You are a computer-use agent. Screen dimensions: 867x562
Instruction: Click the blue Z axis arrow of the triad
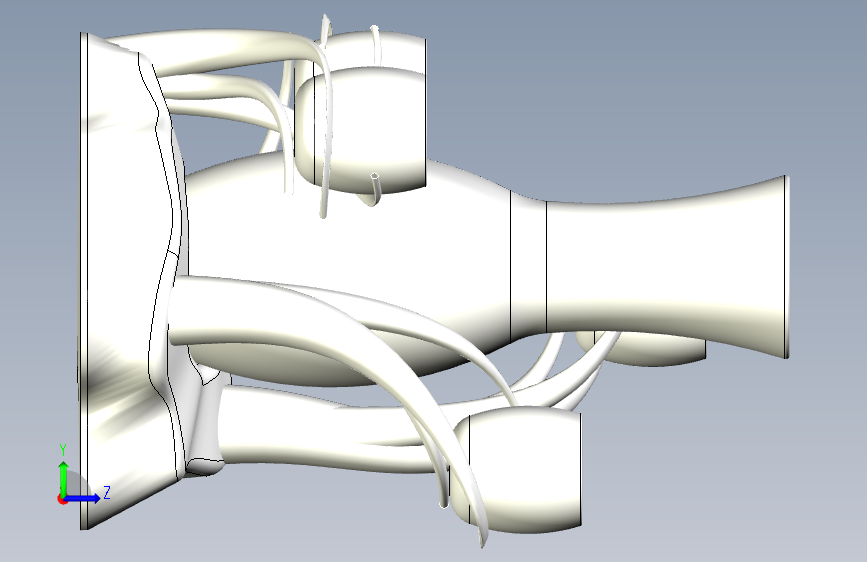pos(83,498)
